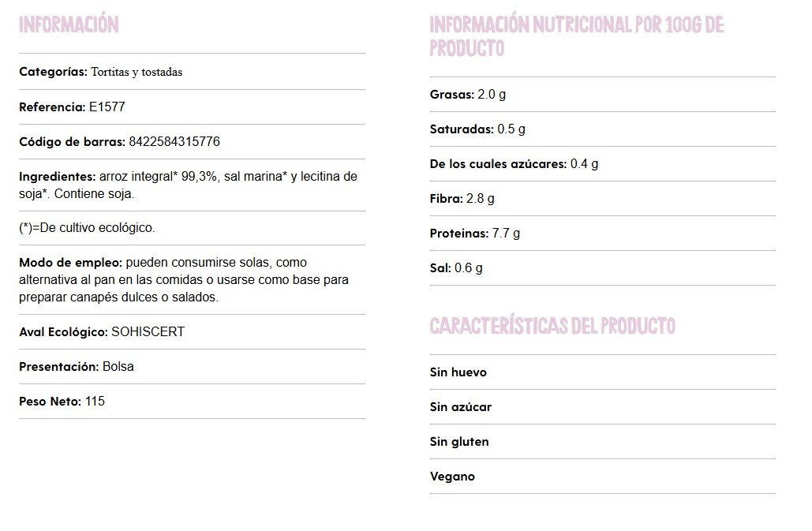Click the Vegano feature
This screenshot has height=531, width=812.
[452, 477]
